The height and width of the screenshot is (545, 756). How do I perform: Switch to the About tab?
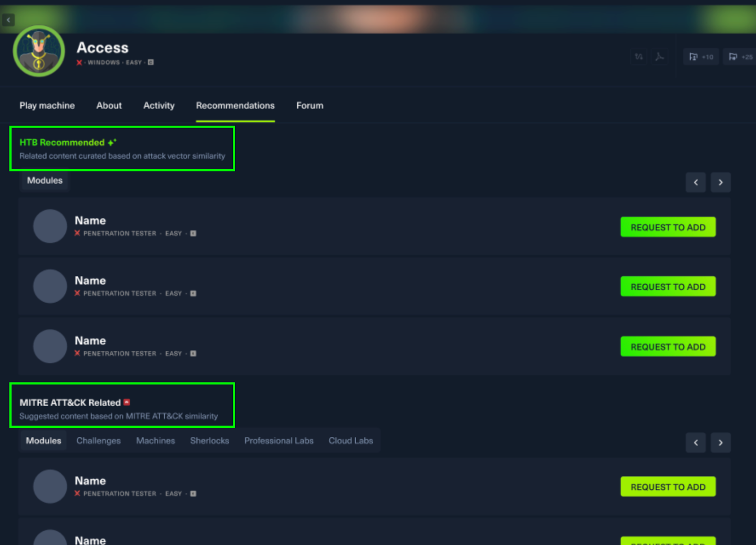(x=109, y=105)
